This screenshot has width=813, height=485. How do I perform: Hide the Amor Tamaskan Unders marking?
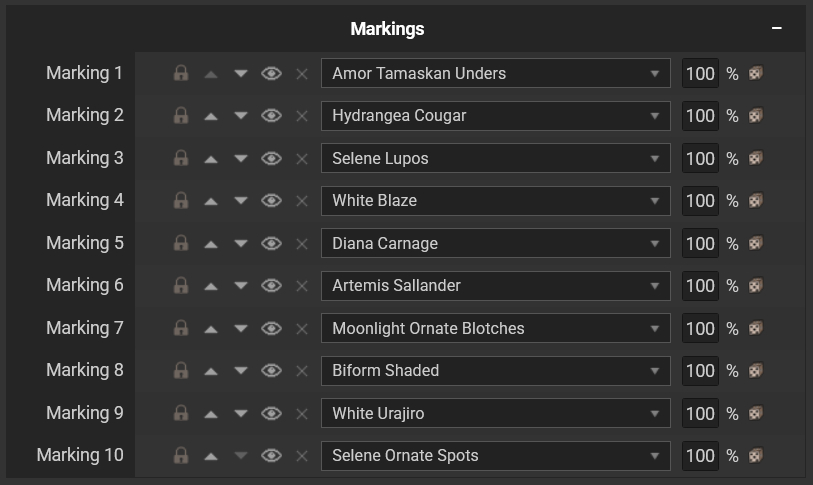tap(271, 74)
